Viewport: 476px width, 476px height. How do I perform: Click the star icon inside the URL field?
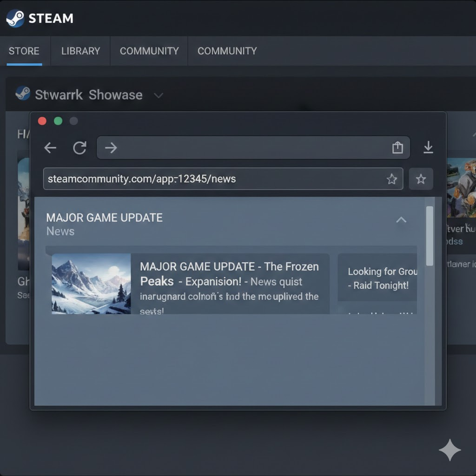(x=392, y=179)
